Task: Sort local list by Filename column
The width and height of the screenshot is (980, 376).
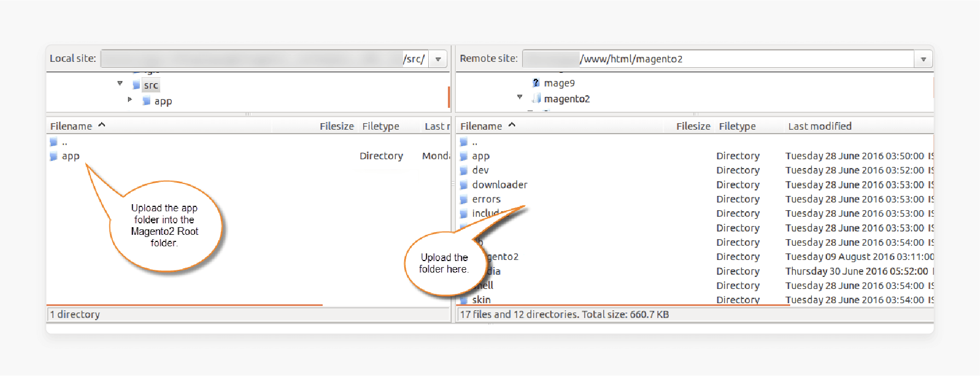Action: pos(71,126)
